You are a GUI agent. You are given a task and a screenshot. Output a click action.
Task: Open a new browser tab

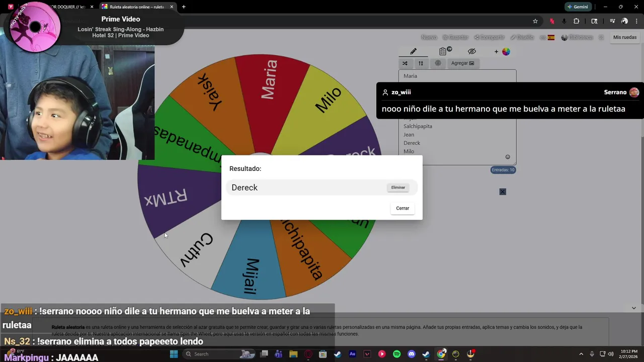coord(184,7)
